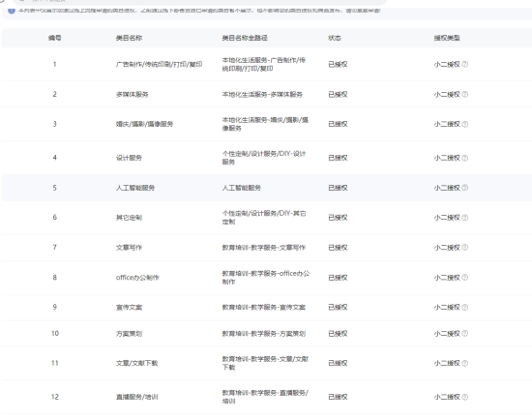532x420 pixels.
Task: Click help icon in office办公制作 row
Action: [x=465, y=278]
